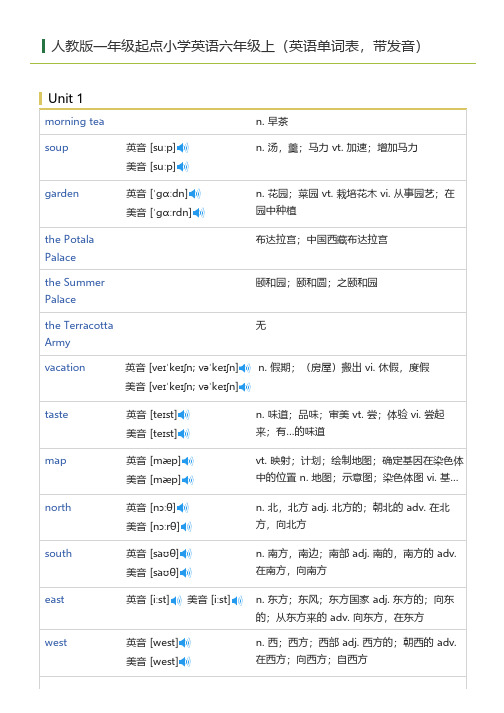Screen dimensions: 504x713
Task: Play American pronunciation audio for garden
Action: pyautogui.click(x=198, y=213)
